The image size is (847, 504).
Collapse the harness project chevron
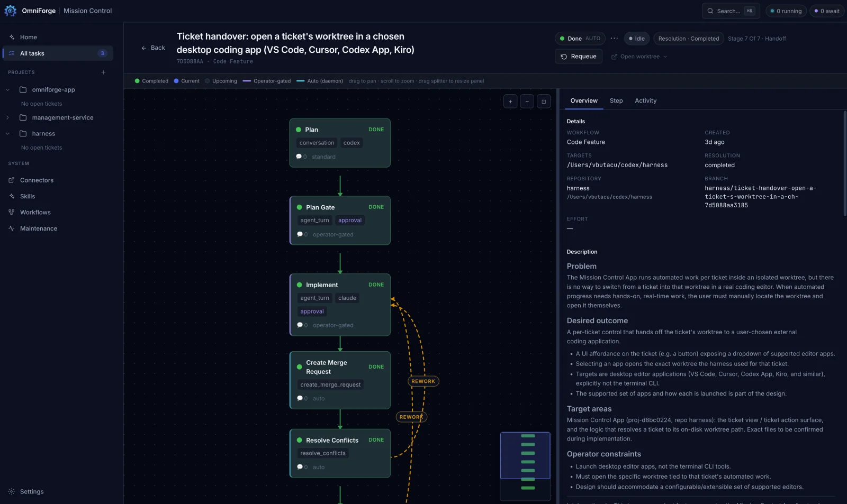[x=8, y=134]
